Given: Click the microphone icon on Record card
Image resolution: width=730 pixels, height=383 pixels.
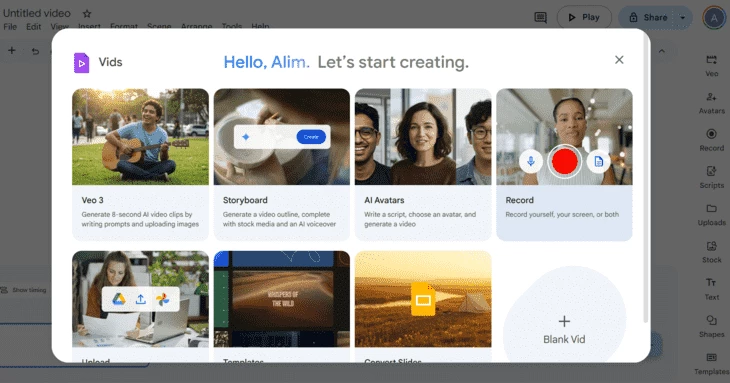Looking at the screenshot, I should (x=531, y=161).
